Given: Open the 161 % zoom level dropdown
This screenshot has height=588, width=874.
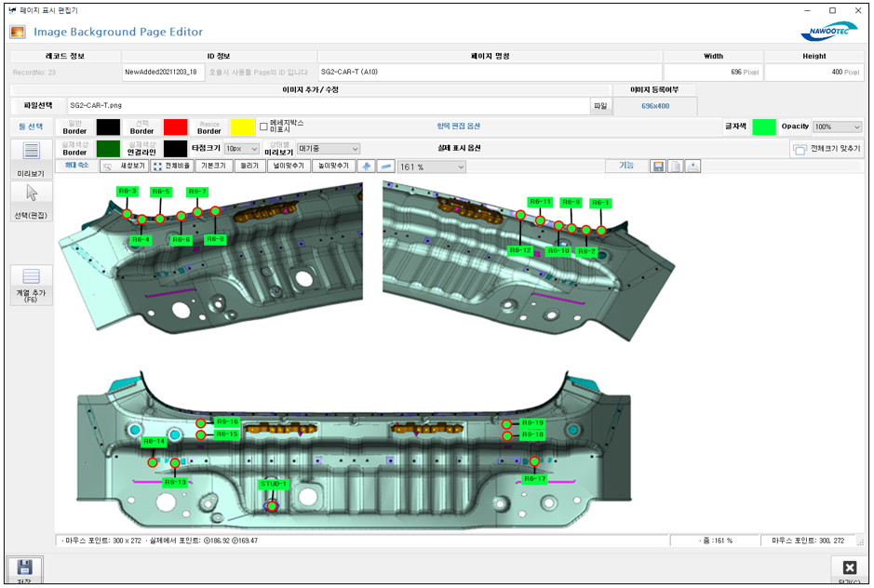Looking at the screenshot, I should pos(431,167).
